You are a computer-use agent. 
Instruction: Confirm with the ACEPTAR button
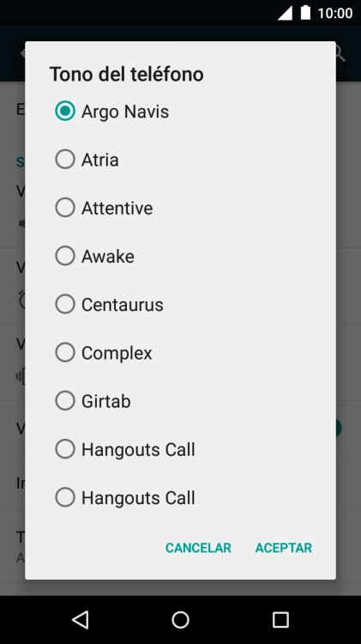coord(284,548)
